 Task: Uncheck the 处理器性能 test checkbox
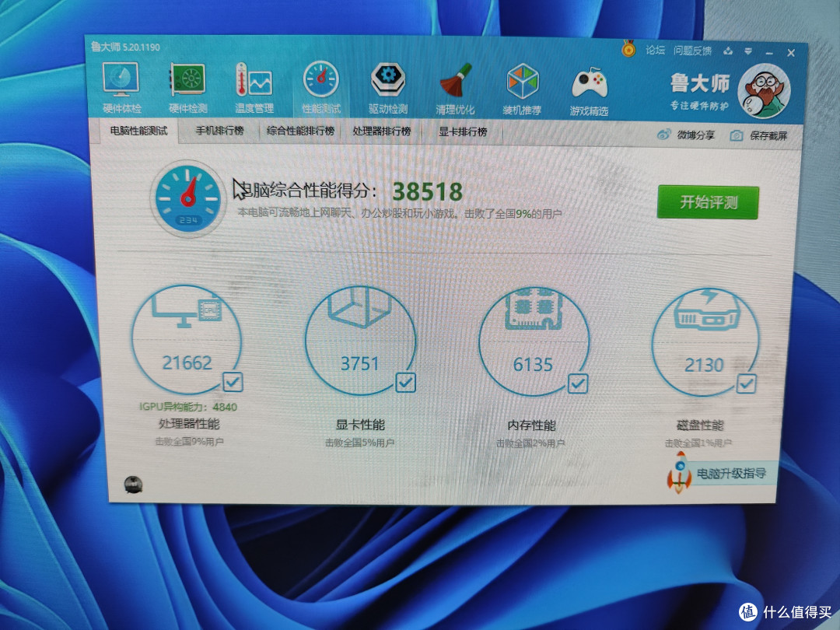coord(233,382)
